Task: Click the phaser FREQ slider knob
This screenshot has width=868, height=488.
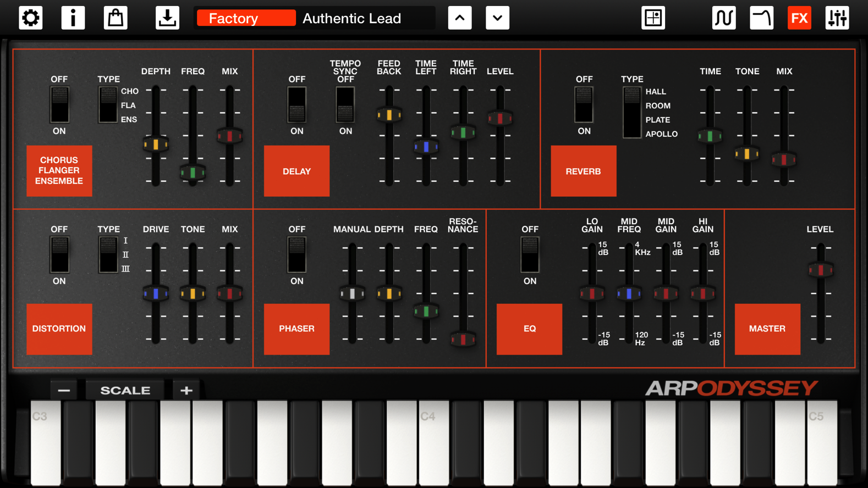Action: click(426, 311)
